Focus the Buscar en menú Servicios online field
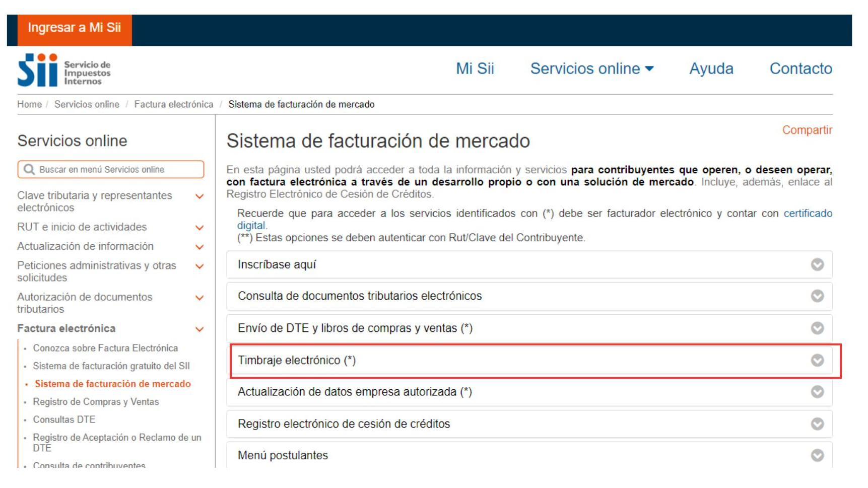 (111, 170)
